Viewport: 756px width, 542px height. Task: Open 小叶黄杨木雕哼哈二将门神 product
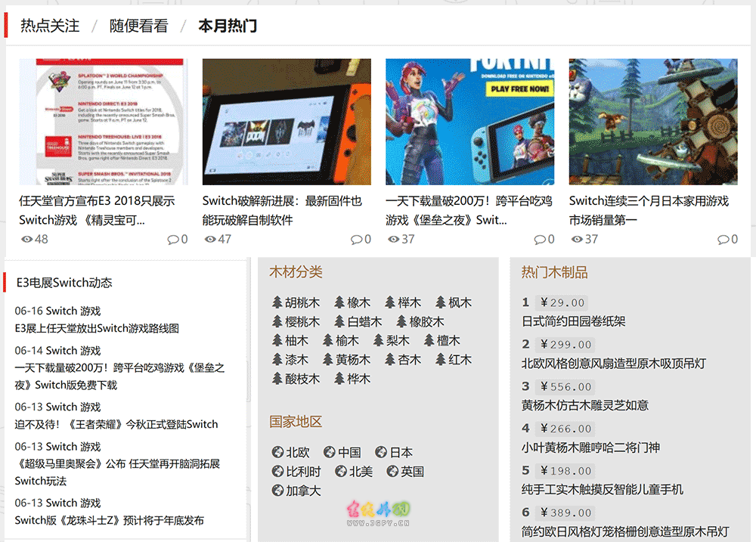pyautogui.click(x=590, y=448)
